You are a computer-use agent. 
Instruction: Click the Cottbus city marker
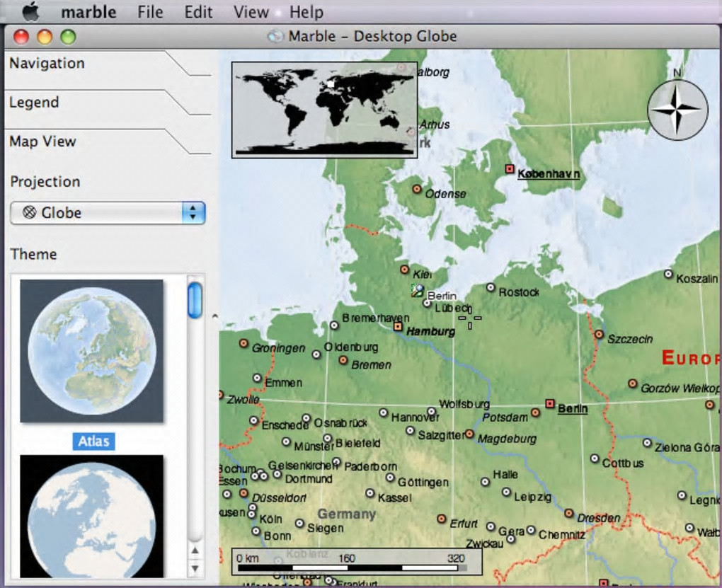(x=595, y=459)
